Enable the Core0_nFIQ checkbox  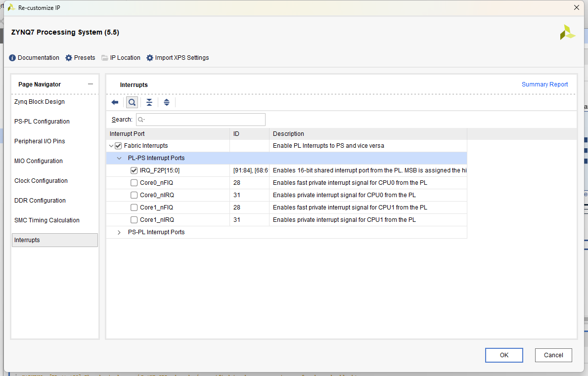pos(134,183)
